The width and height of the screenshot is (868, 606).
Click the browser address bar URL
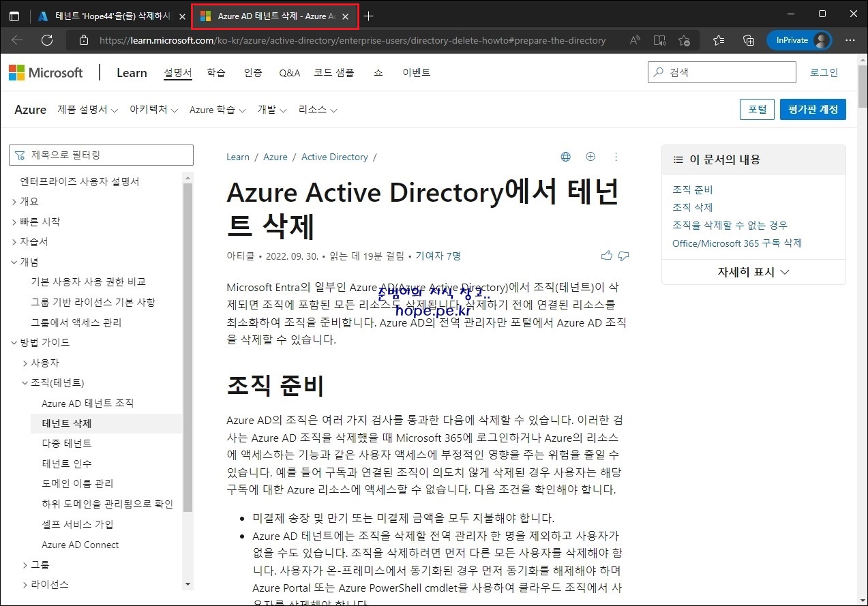353,40
